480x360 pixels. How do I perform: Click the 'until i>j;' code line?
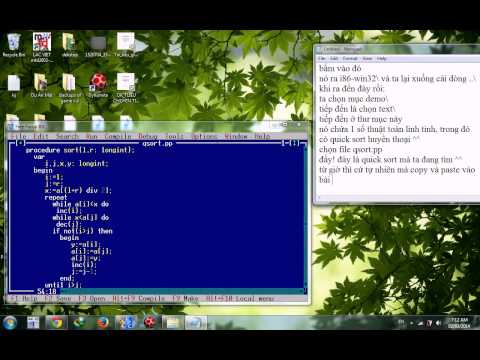point(63,285)
